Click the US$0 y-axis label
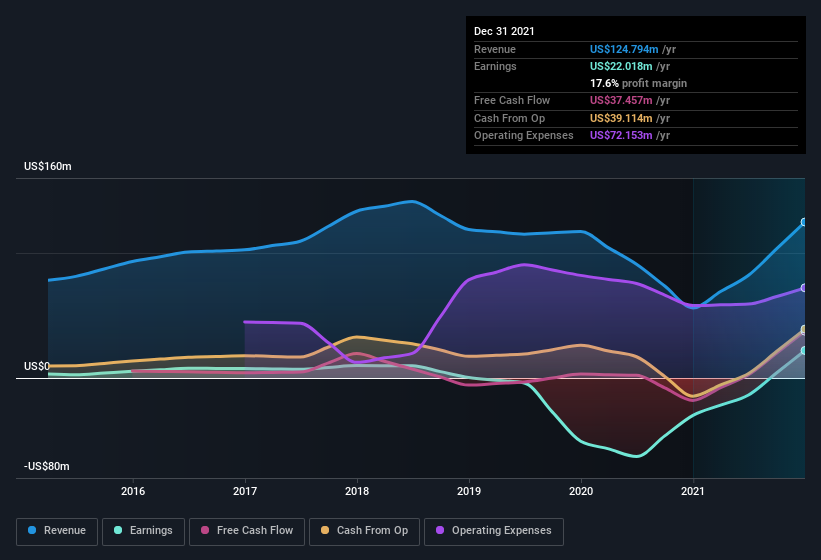 (x=37, y=366)
